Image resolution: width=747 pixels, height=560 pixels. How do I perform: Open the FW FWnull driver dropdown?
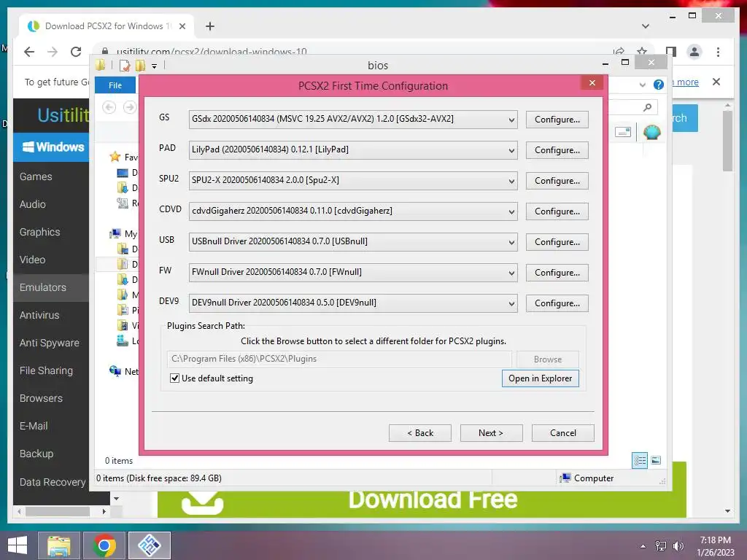pos(352,273)
